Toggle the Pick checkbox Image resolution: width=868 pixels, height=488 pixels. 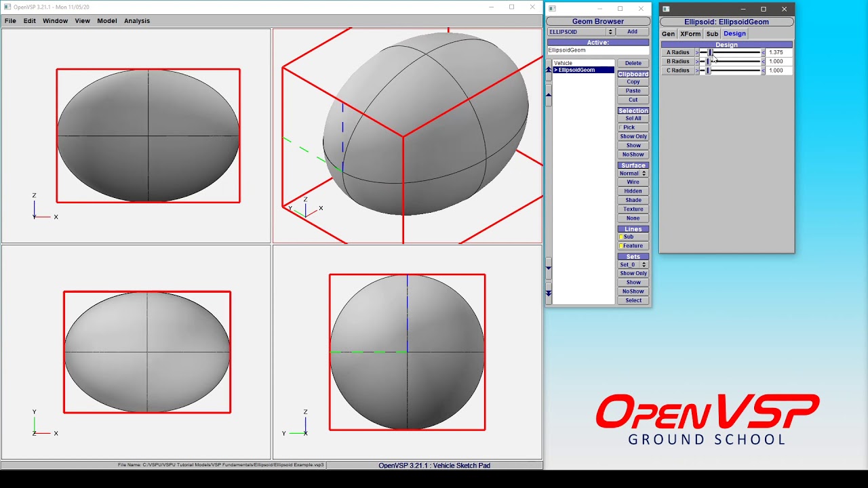pos(633,127)
